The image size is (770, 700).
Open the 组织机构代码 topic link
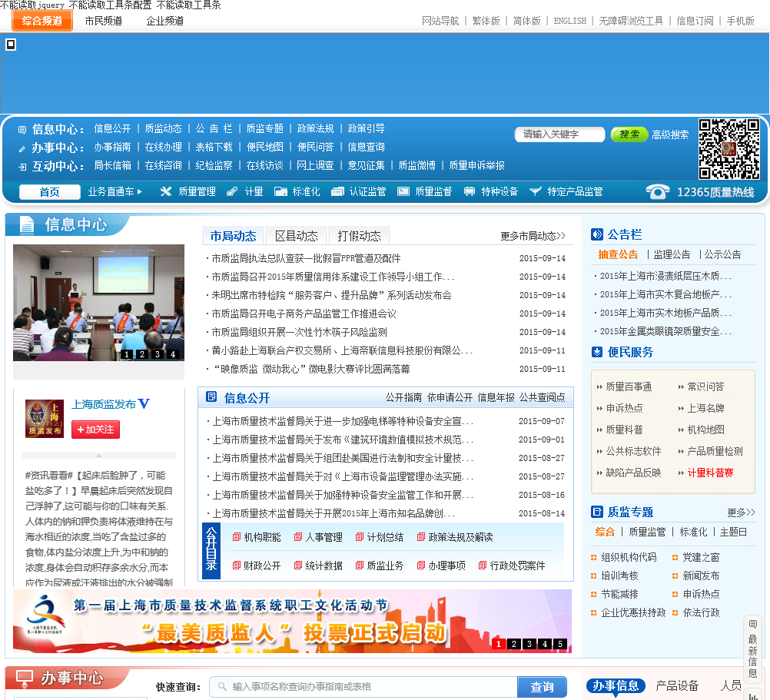pyautogui.click(x=629, y=557)
